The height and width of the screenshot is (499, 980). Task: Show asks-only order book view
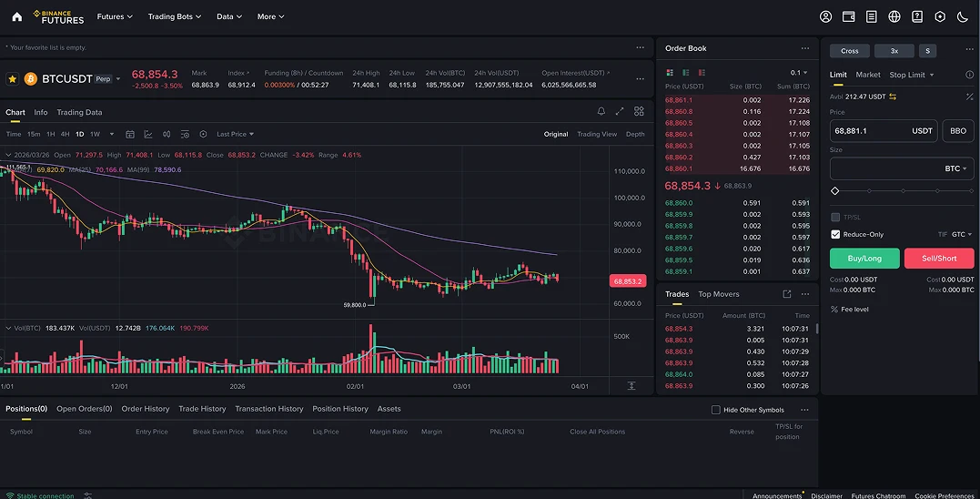702,73
